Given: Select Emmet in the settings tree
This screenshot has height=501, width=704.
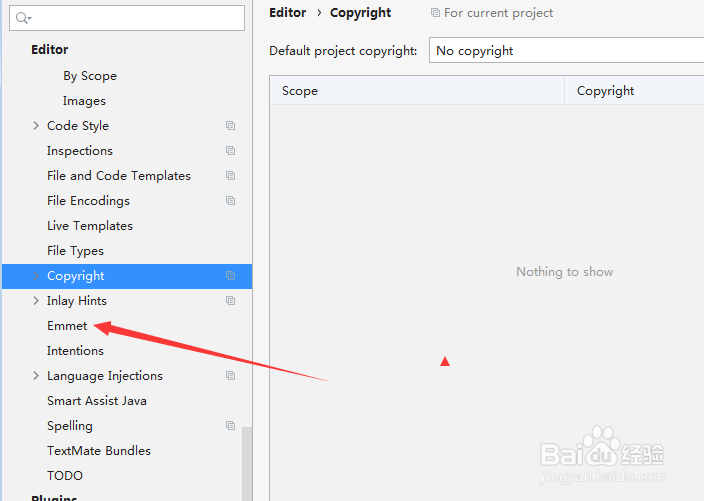Looking at the screenshot, I should [67, 326].
